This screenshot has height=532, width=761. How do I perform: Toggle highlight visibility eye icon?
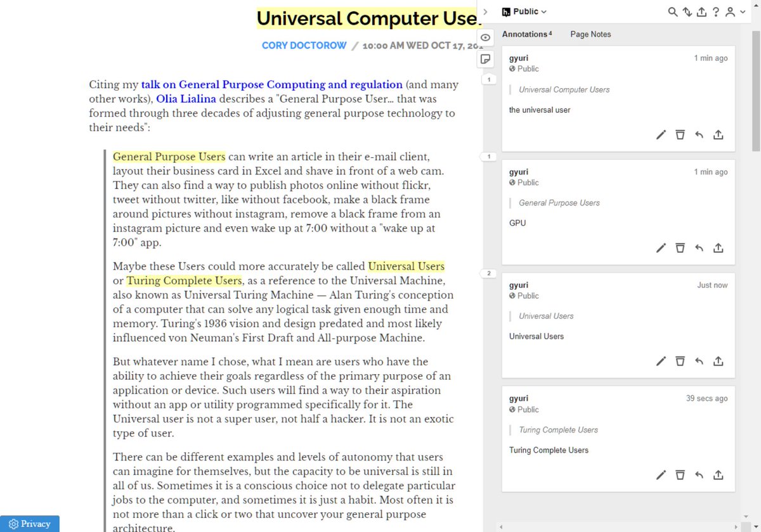[485, 38]
